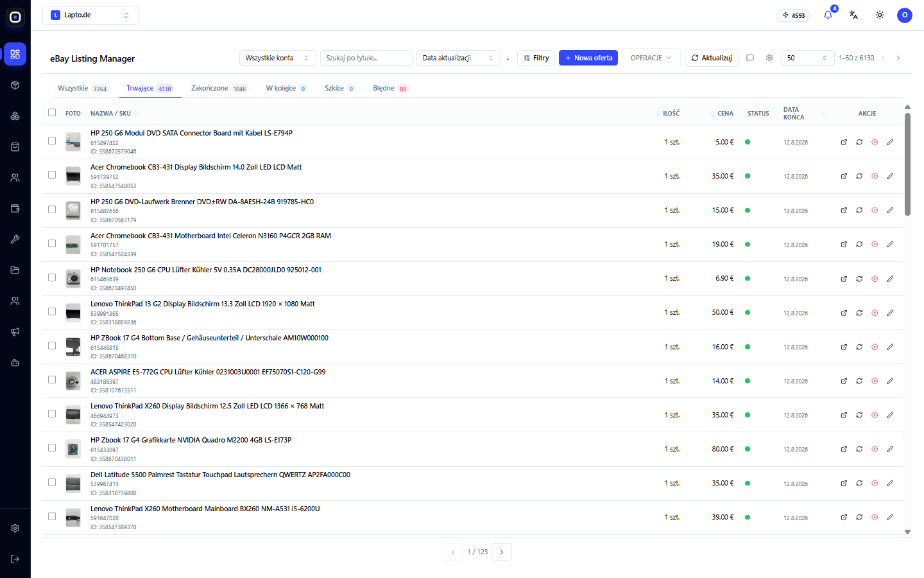The height and width of the screenshot is (578, 924).
Task: Open the dashboard grid icon in sidebar
Action: pos(15,55)
